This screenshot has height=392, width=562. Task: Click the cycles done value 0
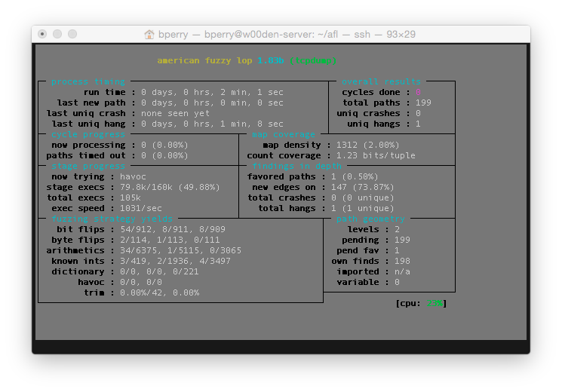[418, 92]
